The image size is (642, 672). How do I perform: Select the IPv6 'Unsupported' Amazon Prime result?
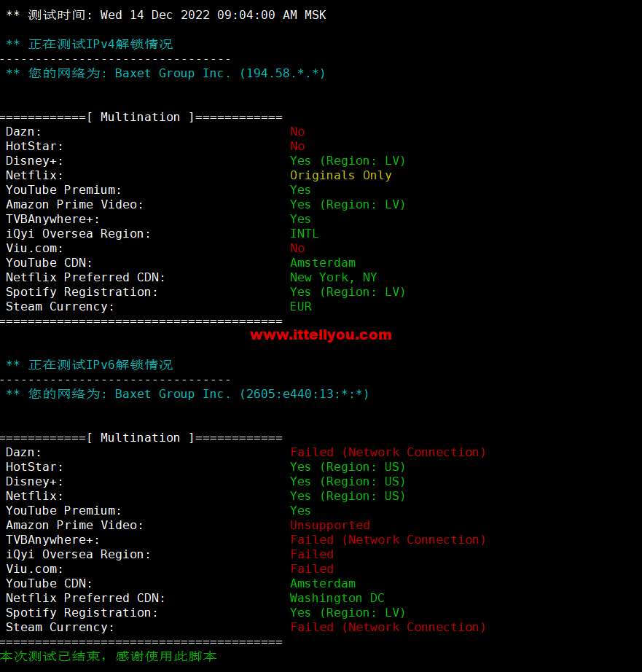coord(330,525)
